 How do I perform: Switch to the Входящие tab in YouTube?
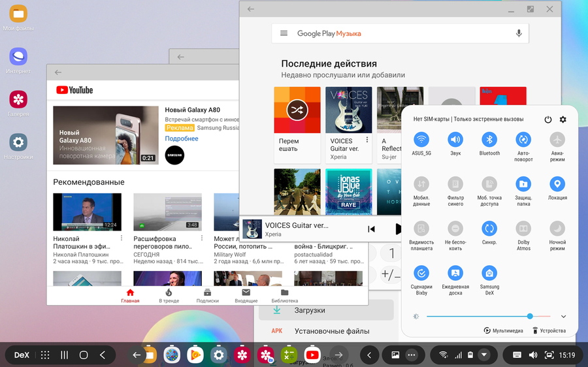[246, 296]
